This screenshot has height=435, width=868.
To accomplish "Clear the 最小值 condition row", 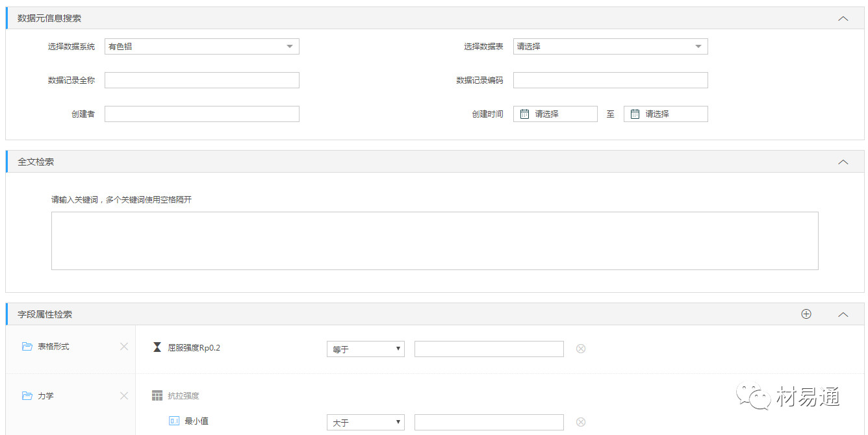I will click(x=581, y=422).
